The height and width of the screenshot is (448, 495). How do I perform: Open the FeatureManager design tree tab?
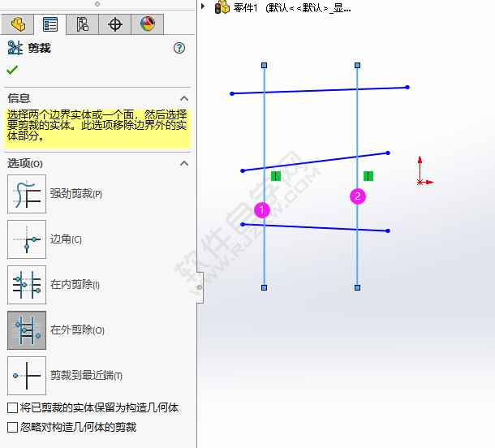[18, 24]
